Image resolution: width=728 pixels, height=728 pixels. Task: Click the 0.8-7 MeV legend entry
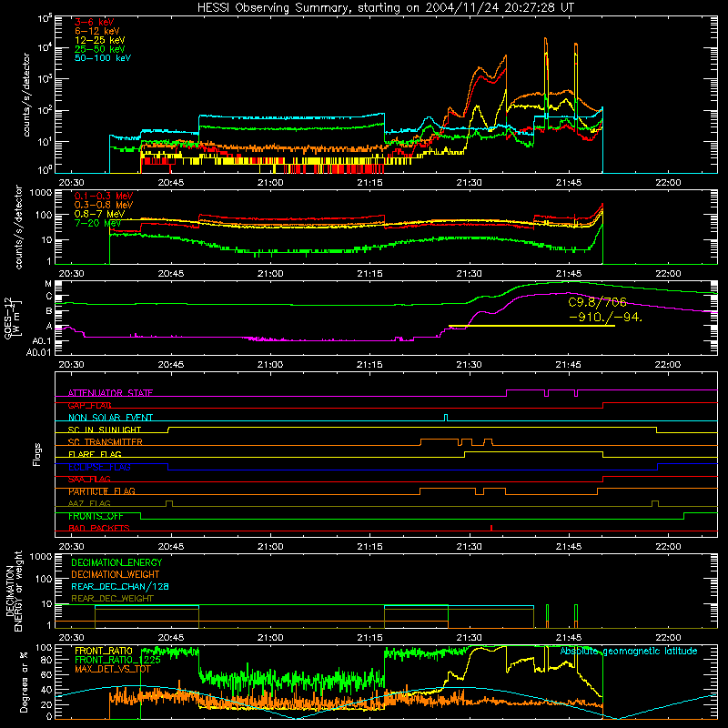(100, 214)
